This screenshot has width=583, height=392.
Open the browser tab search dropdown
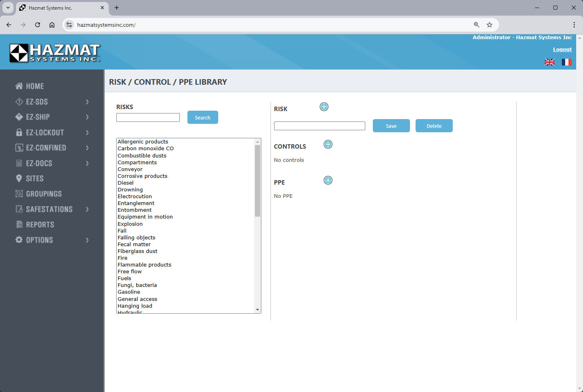pos(8,8)
